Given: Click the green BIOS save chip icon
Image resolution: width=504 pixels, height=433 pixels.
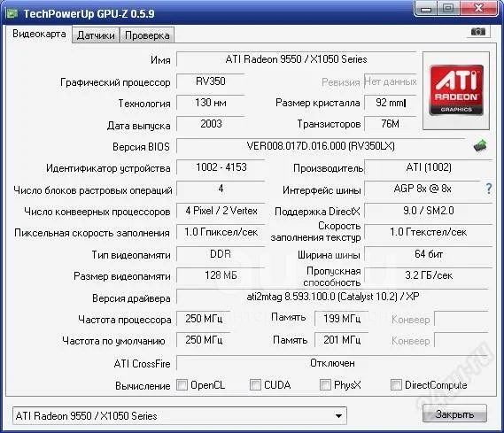Looking at the screenshot, I should [x=480, y=146].
